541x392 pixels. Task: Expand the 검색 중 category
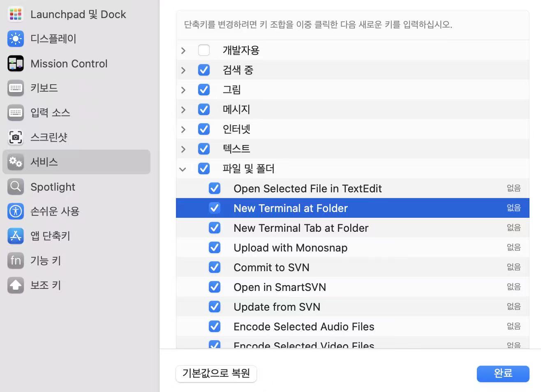tap(183, 70)
